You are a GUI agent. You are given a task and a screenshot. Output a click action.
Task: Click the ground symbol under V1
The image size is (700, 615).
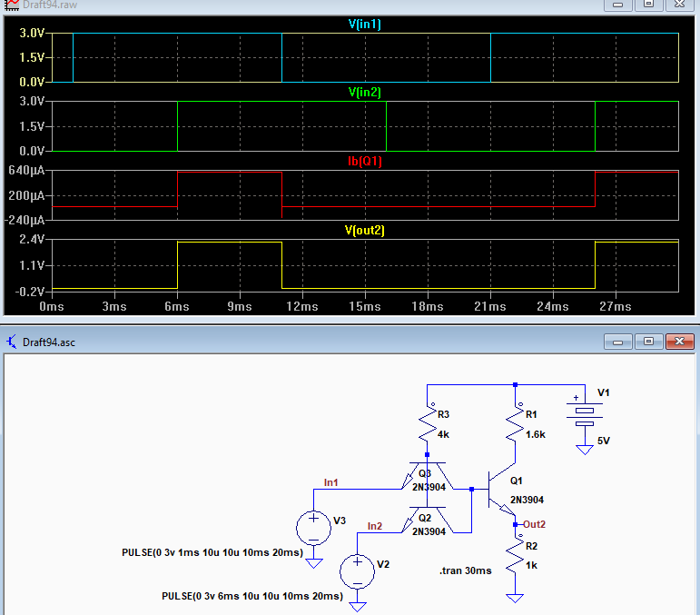click(x=585, y=450)
